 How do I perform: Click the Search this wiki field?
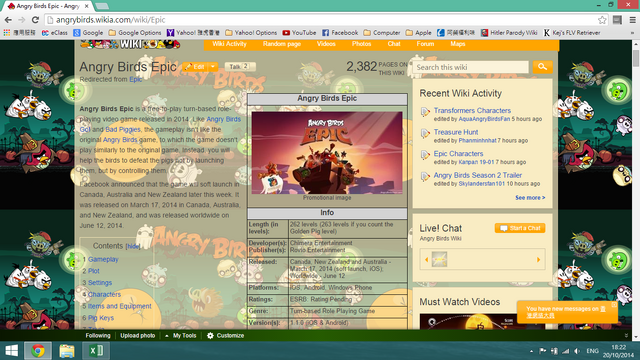(x=470, y=67)
